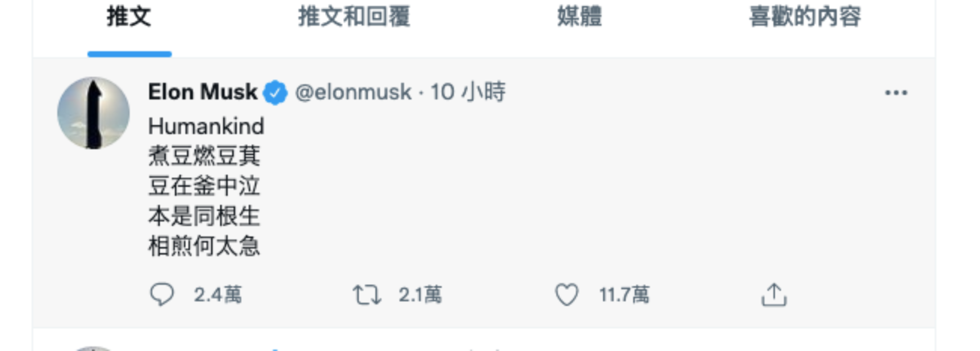Click the "Humankind" tweet text

(x=206, y=125)
